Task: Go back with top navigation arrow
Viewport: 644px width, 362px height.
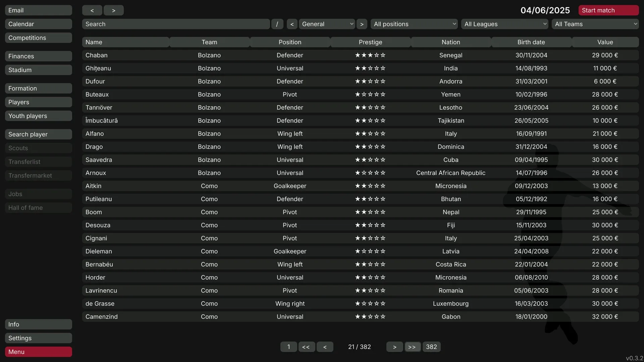Action: pos(92,10)
